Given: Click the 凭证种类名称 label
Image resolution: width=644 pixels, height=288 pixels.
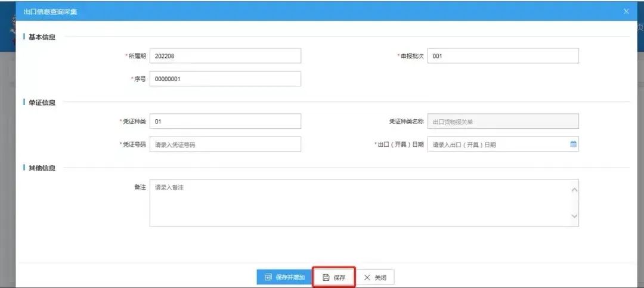Looking at the screenshot, I should pyautogui.click(x=406, y=122).
